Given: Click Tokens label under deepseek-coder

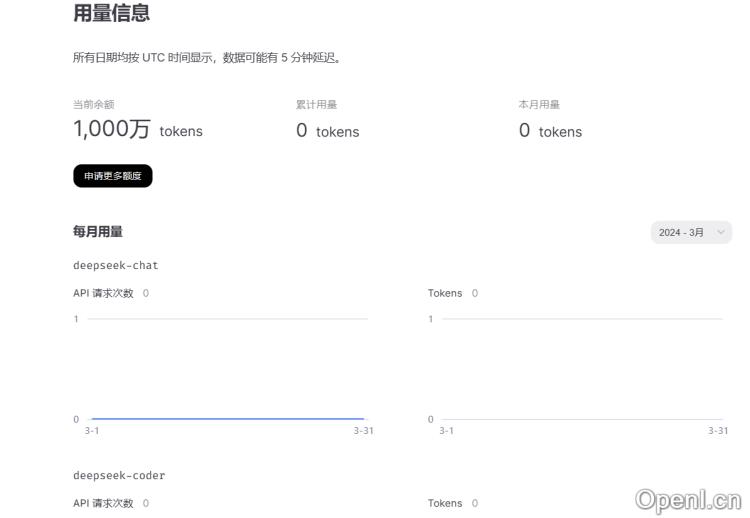Looking at the screenshot, I should pos(445,503).
